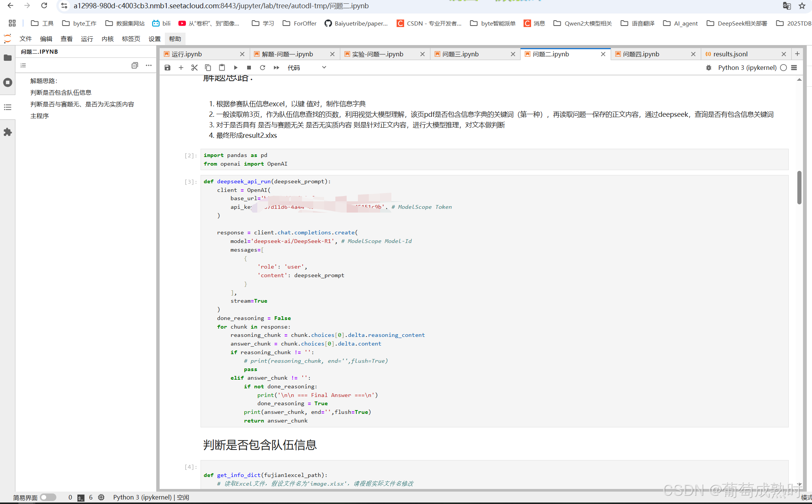The height and width of the screenshot is (504, 812).
Task: Collapse all headings in the contents panel
Action: 135,65
